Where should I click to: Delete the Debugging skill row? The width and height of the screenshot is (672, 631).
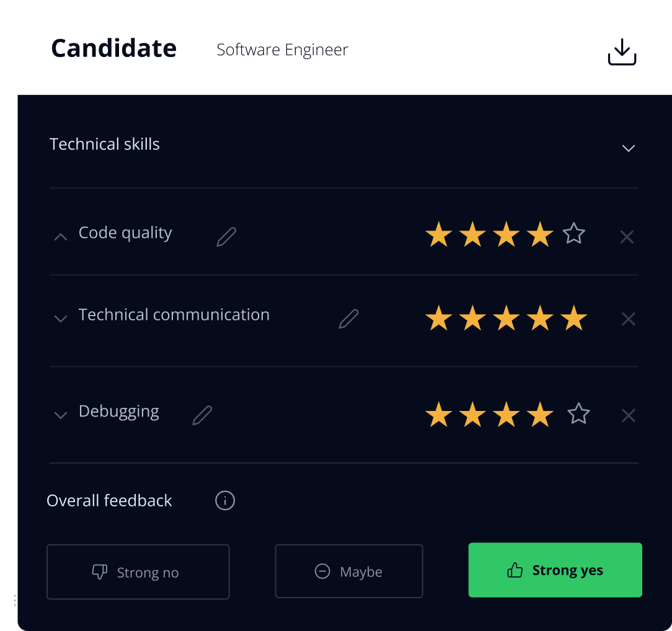(x=628, y=415)
